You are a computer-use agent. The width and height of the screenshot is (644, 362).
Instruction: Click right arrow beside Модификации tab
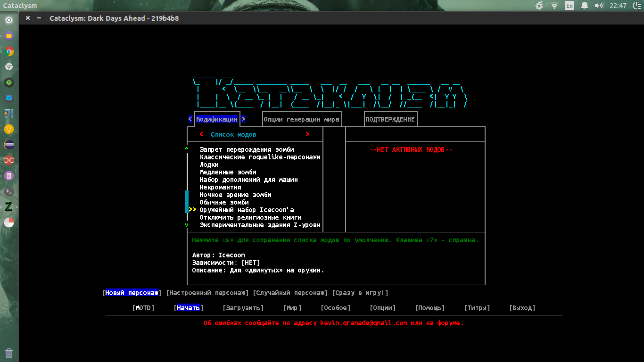[243, 119]
